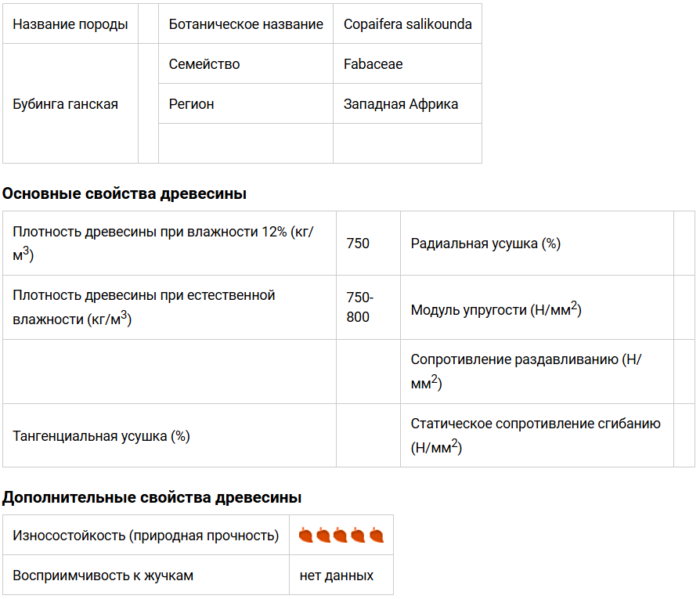
Task: Click the second leaf durability rating icon
Action: [323, 536]
